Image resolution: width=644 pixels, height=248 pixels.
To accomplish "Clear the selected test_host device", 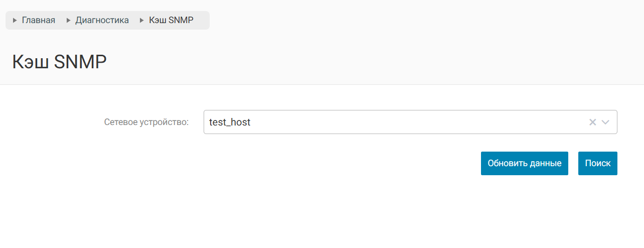I will 592,122.
